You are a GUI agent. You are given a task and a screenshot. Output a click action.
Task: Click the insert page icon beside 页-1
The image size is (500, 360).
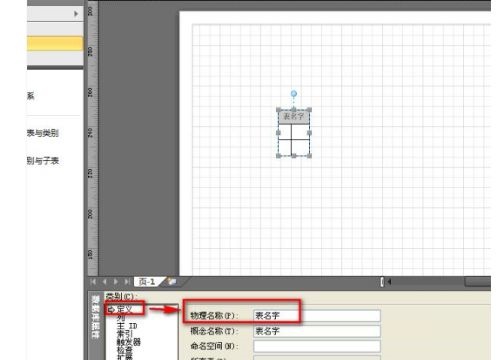[x=172, y=282]
